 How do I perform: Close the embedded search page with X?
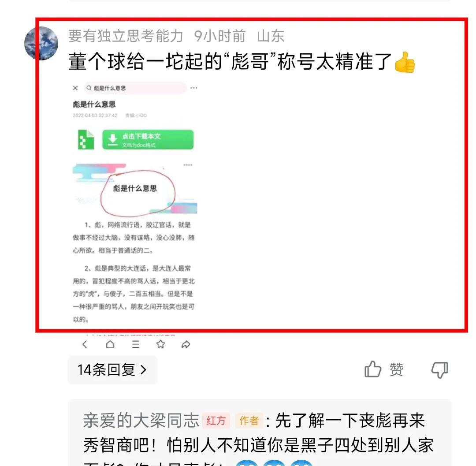tap(75, 88)
